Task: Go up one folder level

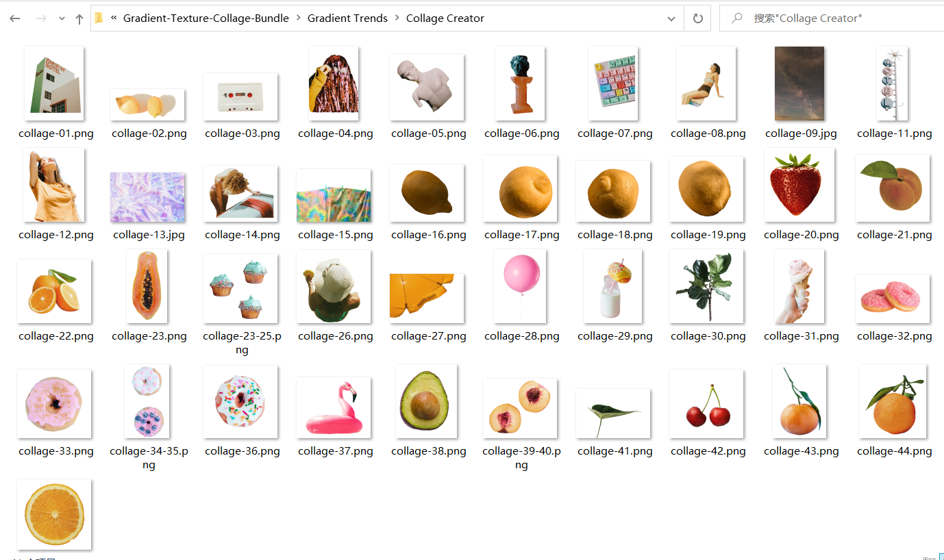Action: (79, 18)
